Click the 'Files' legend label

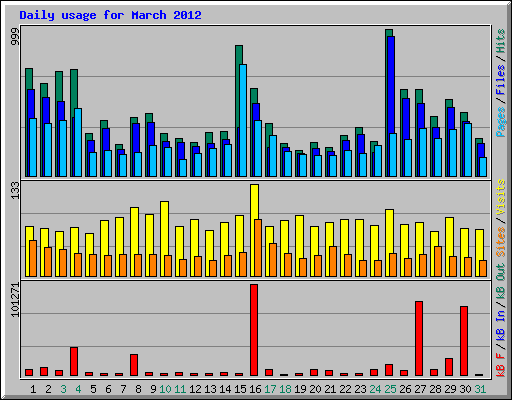501,80
